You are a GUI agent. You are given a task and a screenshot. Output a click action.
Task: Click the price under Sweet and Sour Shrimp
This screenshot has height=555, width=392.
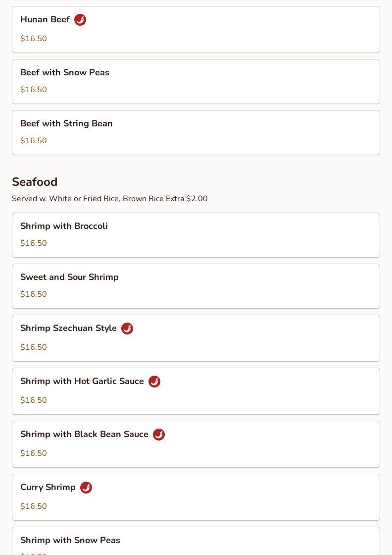click(34, 294)
